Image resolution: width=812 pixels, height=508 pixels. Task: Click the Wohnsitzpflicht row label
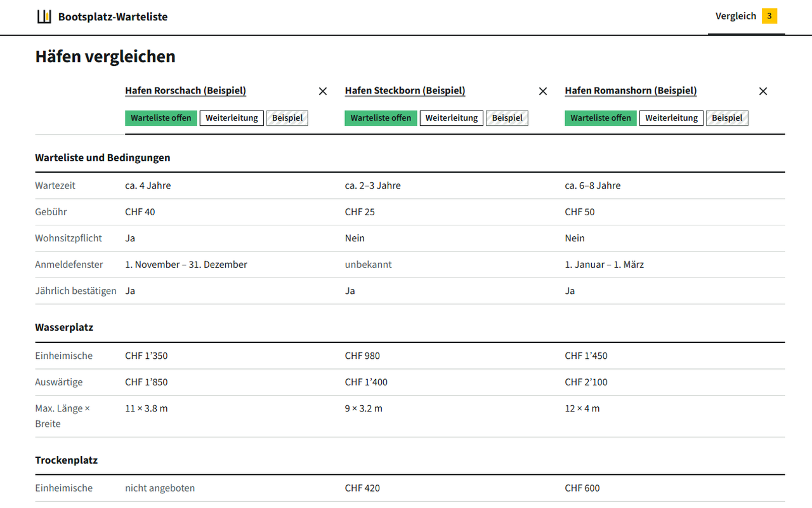[x=69, y=238]
